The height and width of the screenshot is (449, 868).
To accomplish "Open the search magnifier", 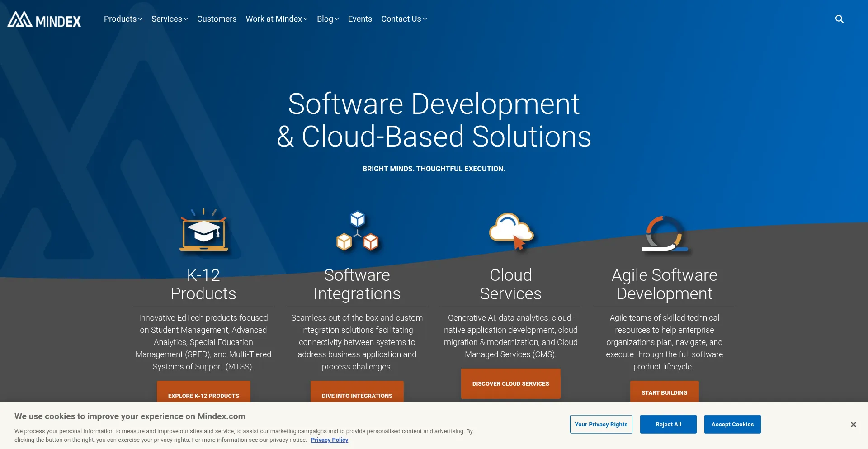I will [839, 19].
